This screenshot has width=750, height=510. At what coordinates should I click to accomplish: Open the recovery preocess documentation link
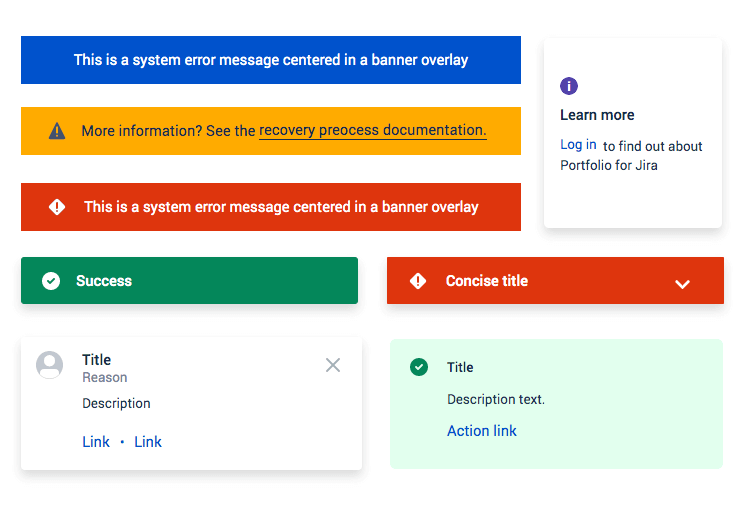point(373,130)
